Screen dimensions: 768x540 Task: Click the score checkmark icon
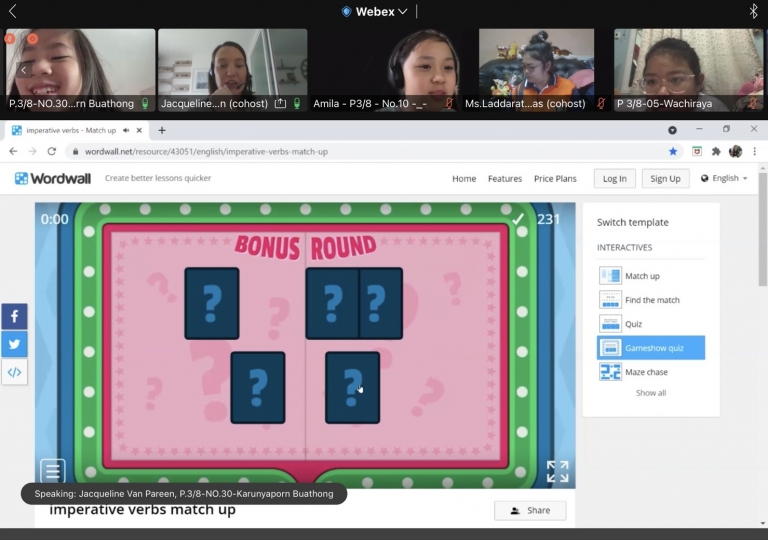(518, 219)
